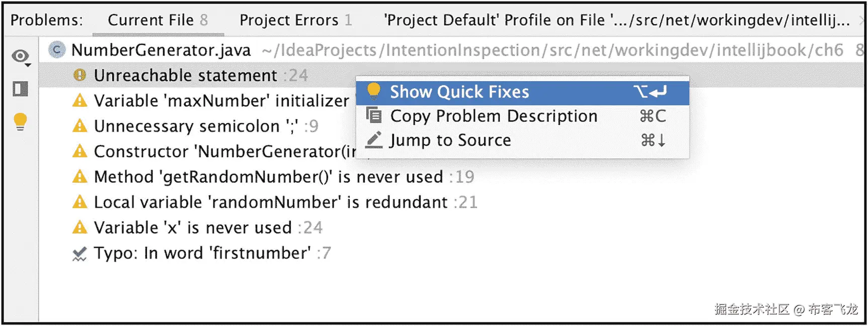
Task: Open the view options dropdown arrow under the eye
Action: tap(28, 66)
